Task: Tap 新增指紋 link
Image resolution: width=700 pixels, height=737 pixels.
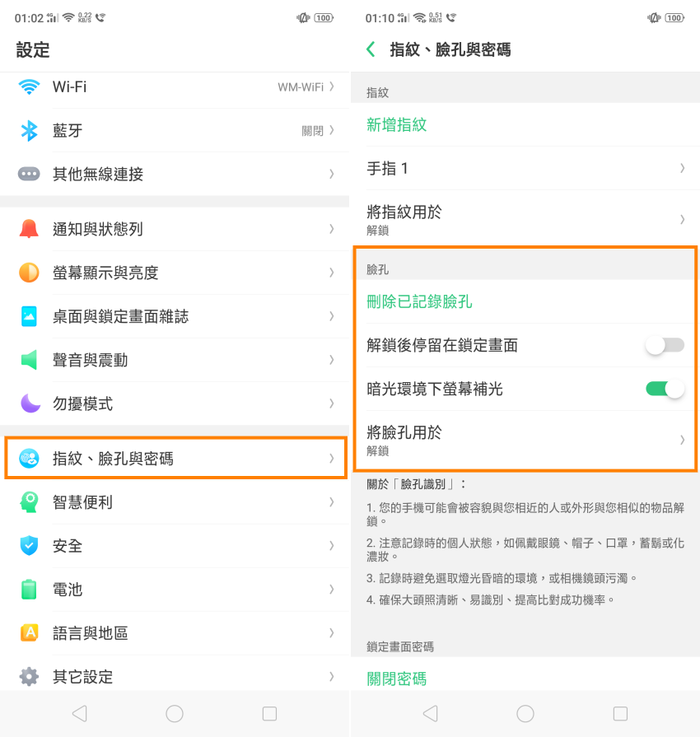Action: (x=397, y=125)
